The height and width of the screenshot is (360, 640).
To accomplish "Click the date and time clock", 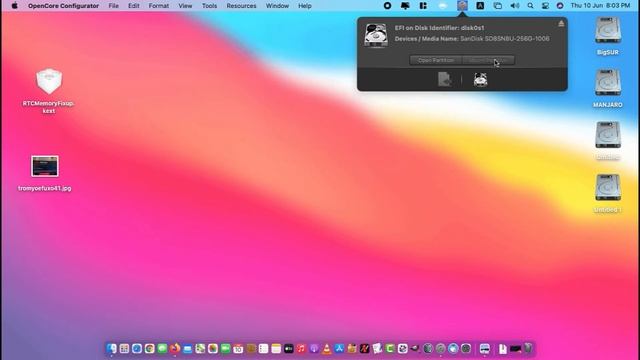I will tap(600, 6).
